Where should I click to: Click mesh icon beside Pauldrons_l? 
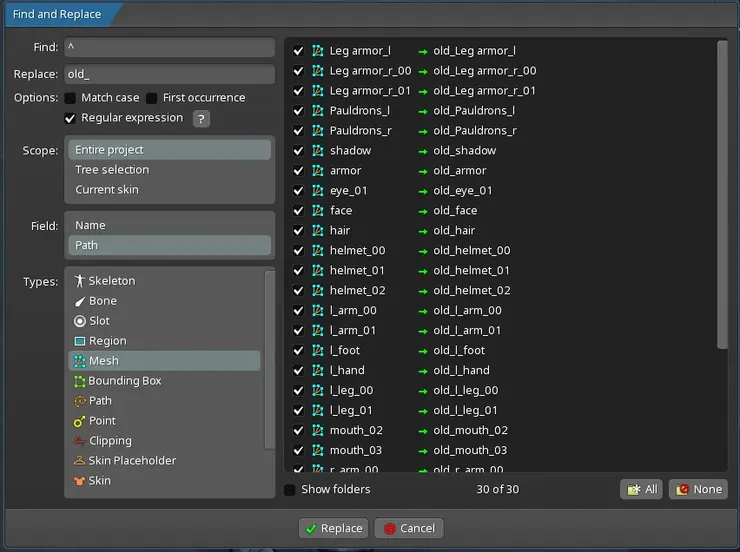pyautogui.click(x=318, y=110)
